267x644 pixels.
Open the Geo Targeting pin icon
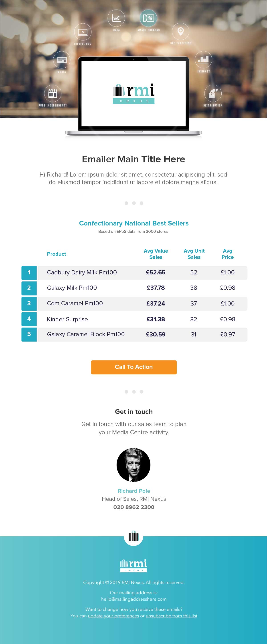(x=180, y=31)
